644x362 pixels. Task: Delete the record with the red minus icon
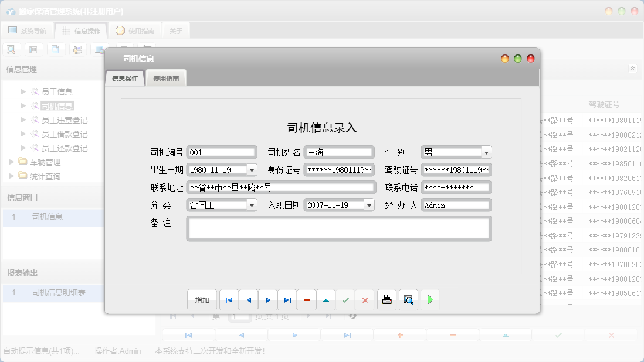pyautogui.click(x=306, y=299)
